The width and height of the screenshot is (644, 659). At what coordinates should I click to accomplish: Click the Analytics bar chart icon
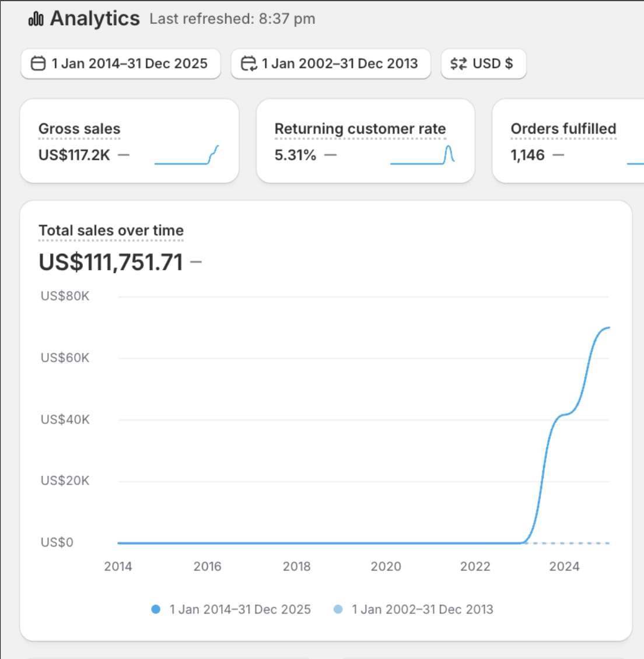(x=36, y=19)
